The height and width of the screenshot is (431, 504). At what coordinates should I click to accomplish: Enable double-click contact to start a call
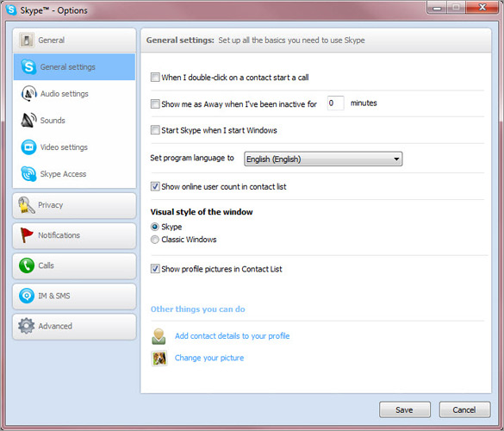tap(155, 78)
